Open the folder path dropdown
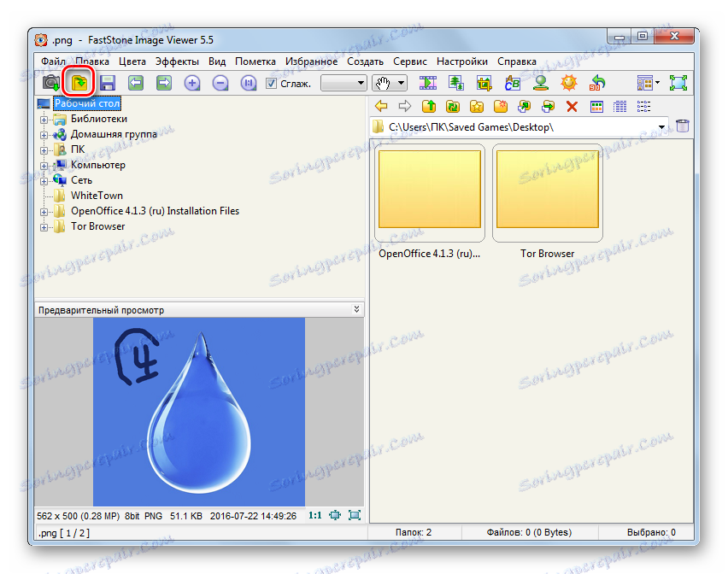Image resolution: width=728 pixels, height=574 pixels. pyautogui.click(x=661, y=126)
